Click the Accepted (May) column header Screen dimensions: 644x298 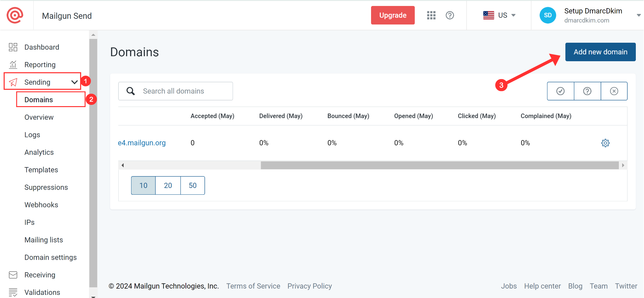click(212, 116)
